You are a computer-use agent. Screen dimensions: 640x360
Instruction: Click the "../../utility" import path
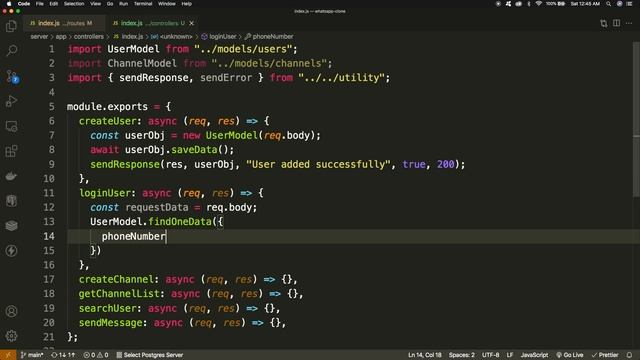pos(341,78)
